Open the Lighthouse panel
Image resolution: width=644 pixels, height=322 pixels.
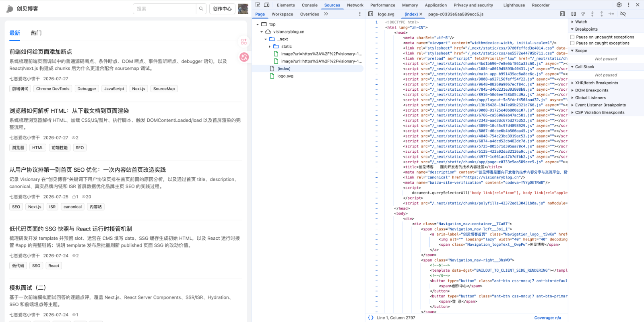tap(514, 5)
